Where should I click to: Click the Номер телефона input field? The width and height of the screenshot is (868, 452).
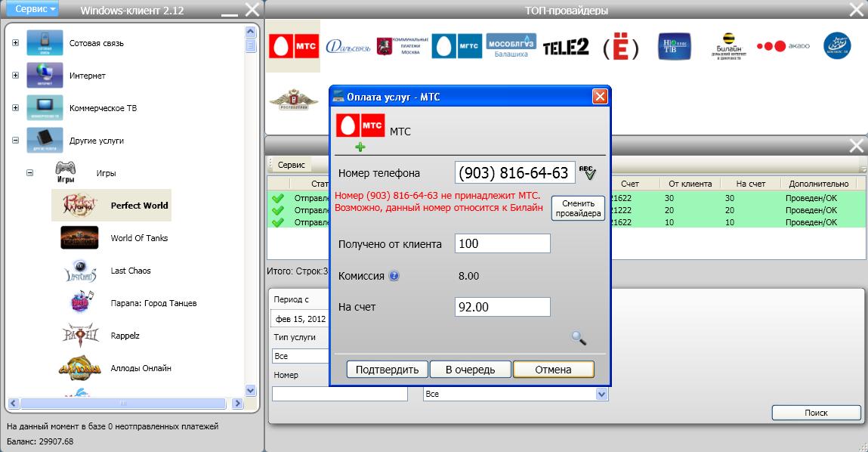[x=514, y=173]
